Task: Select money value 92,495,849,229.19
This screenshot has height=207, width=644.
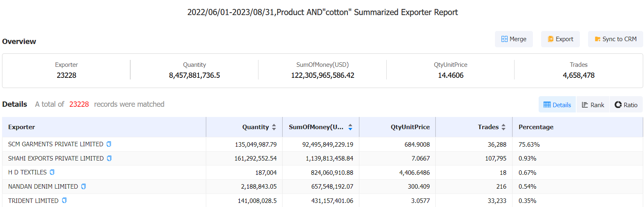Action: [328, 145]
